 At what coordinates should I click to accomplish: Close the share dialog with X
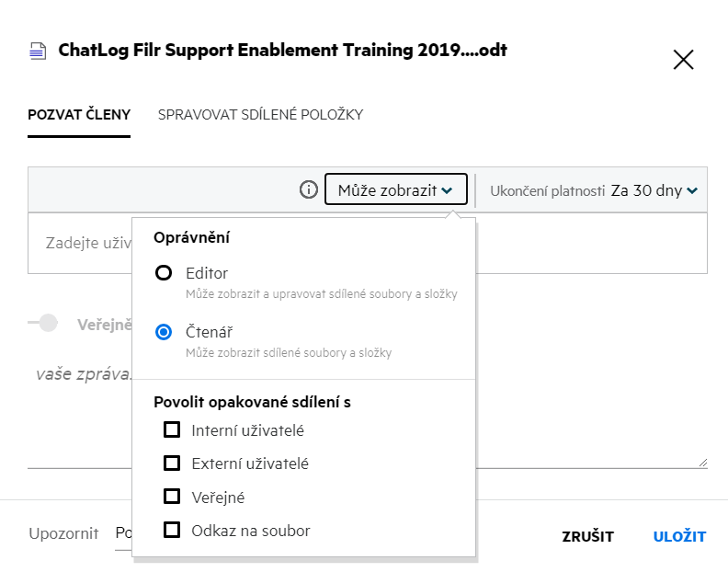click(683, 61)
